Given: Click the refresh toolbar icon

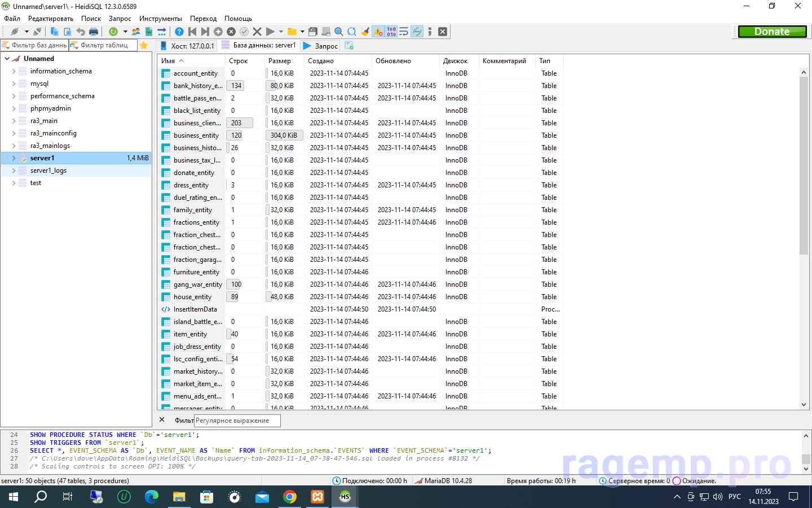Looking at the screenshot, I should coord(113,32).
